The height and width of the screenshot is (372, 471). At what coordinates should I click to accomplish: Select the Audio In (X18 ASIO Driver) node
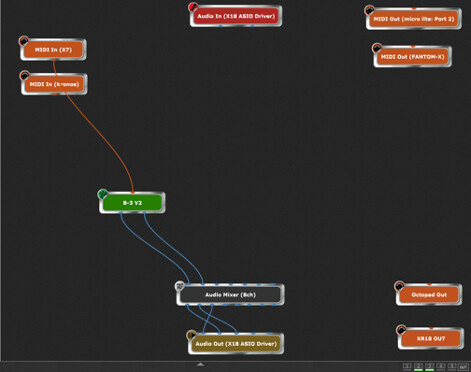236,16
